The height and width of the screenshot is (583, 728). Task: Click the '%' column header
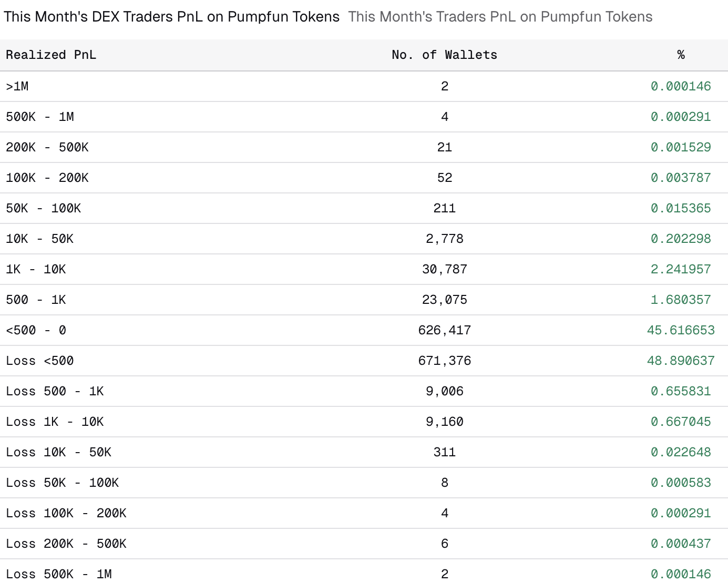click(681, 55)
